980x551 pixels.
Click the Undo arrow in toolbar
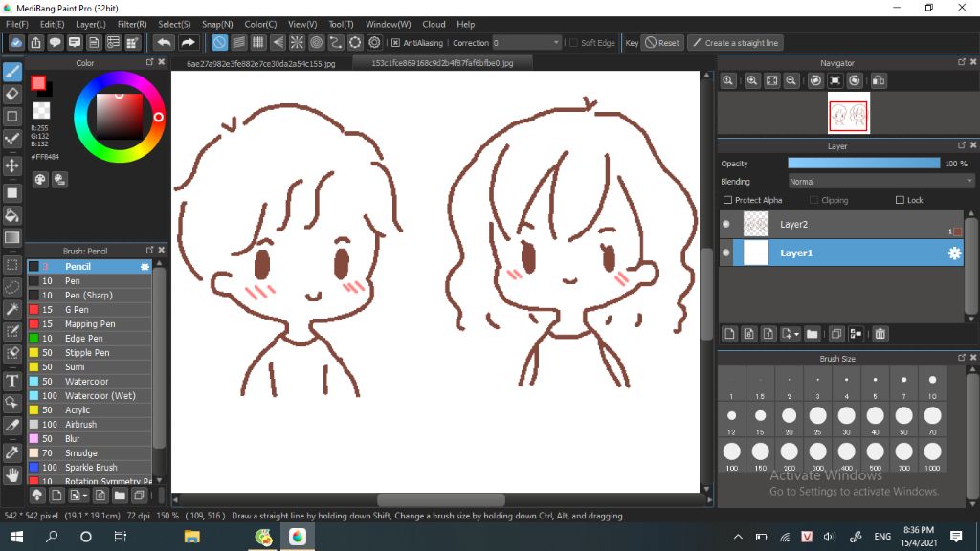coord(165,42)
